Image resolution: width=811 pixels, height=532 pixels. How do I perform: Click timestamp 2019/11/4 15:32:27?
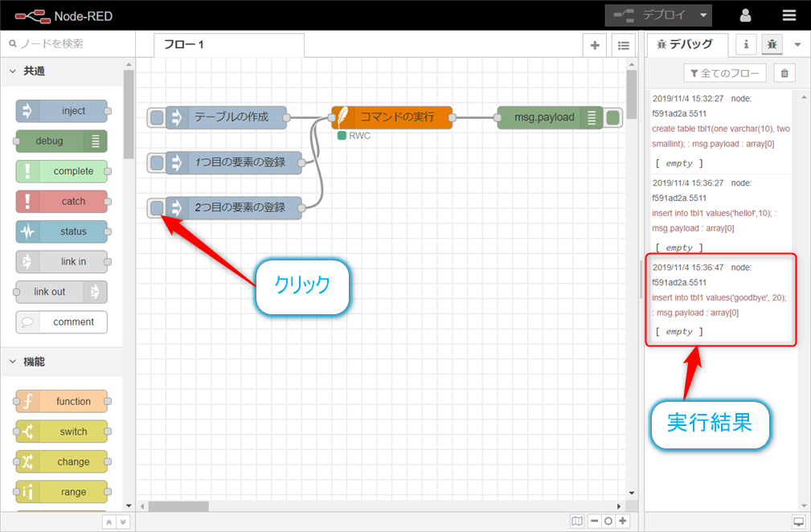[688, 98]
